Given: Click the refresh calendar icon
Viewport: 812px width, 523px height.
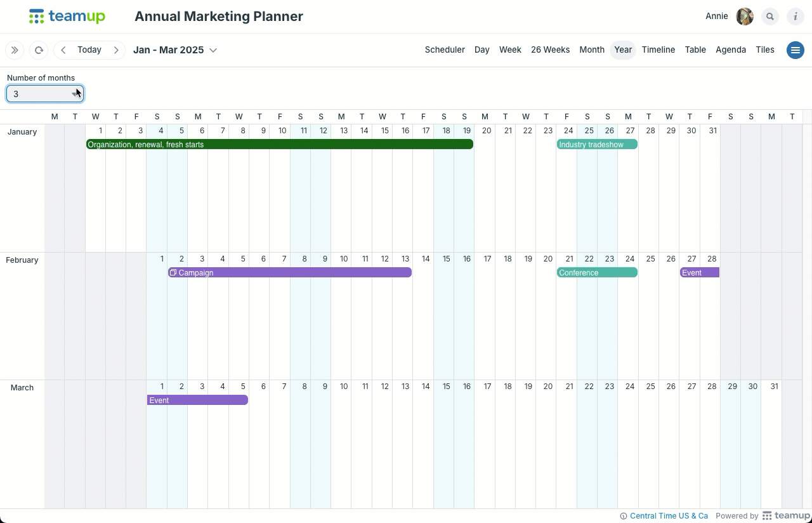Looking at the screenshot, I should click(39, 50).
